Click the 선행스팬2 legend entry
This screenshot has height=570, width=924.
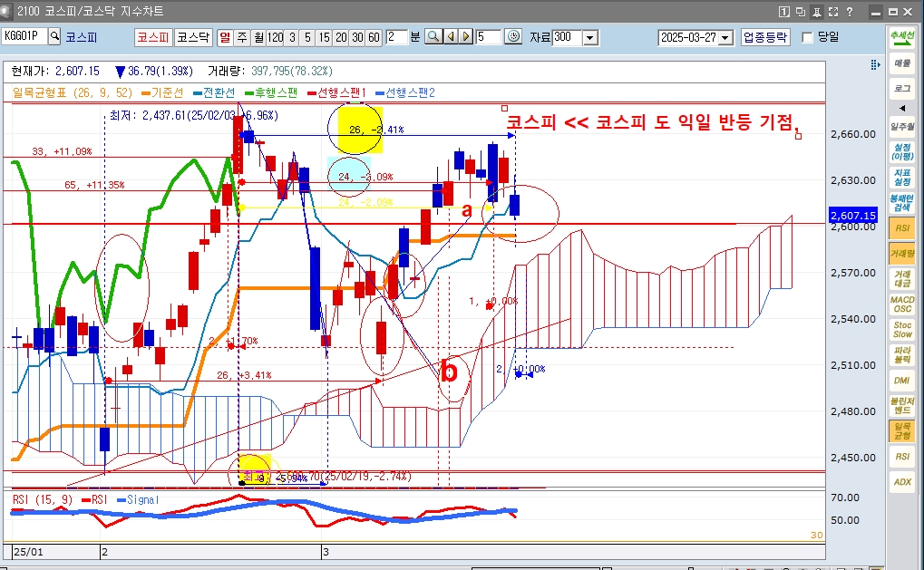tap(405, 92)
